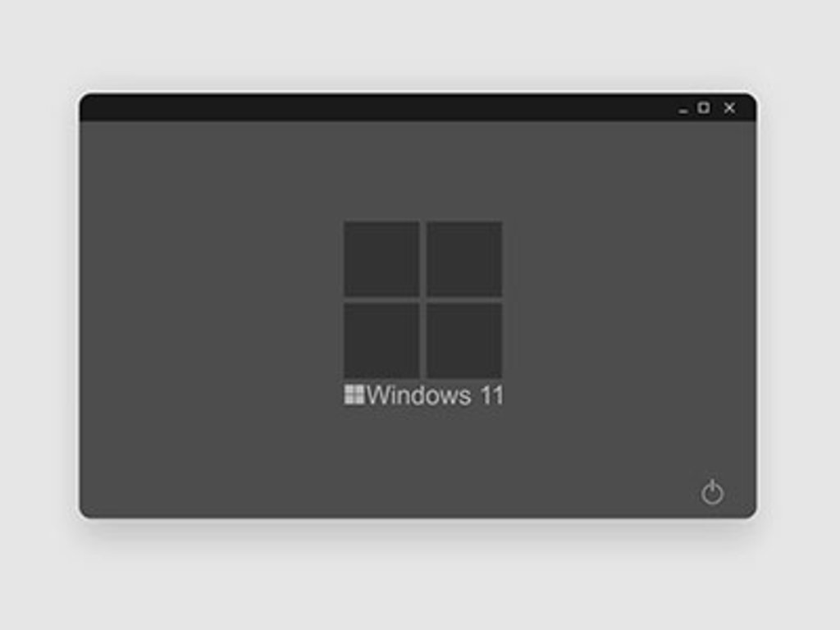Screen dimensions: 840x630
Task: Click the small Windows logo beside the text
Action: (x=354, y=395)
